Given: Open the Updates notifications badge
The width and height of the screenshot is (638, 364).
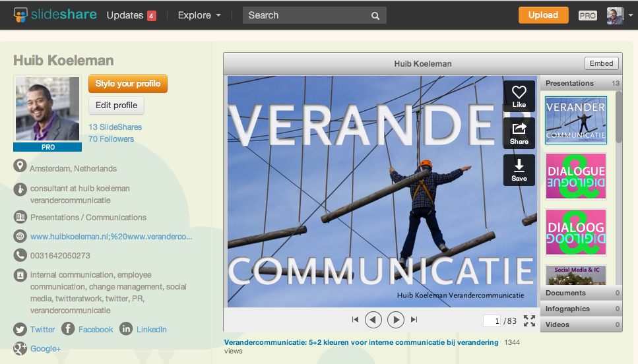Looking at the screenshot, I should (151, 16).
